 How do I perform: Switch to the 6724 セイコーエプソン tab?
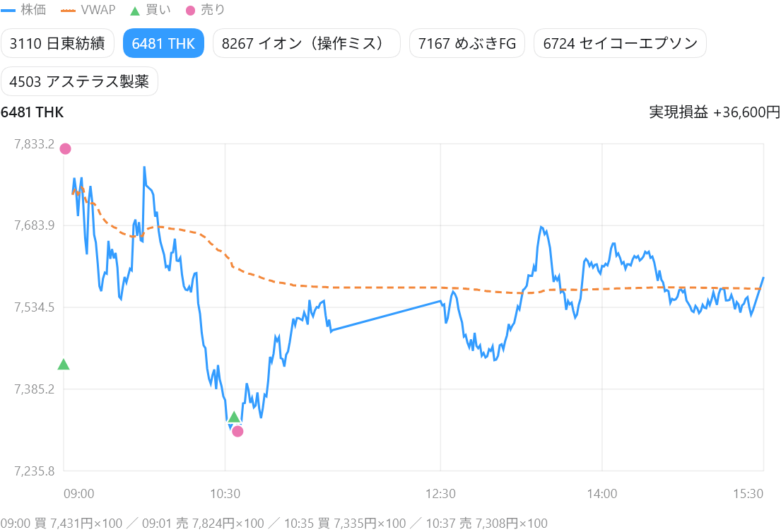click(x=620, y=43)
